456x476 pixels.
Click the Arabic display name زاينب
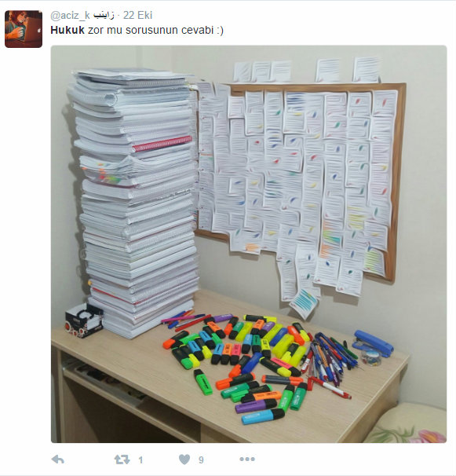(104, 15)
